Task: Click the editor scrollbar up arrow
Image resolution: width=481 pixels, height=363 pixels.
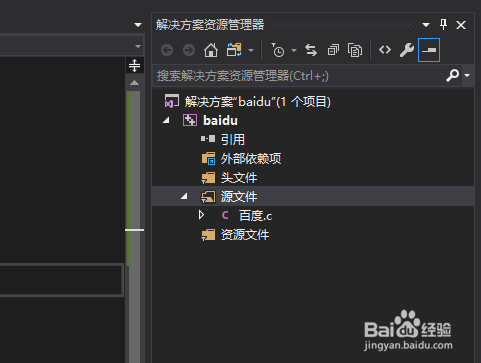Action: (134, 83)
